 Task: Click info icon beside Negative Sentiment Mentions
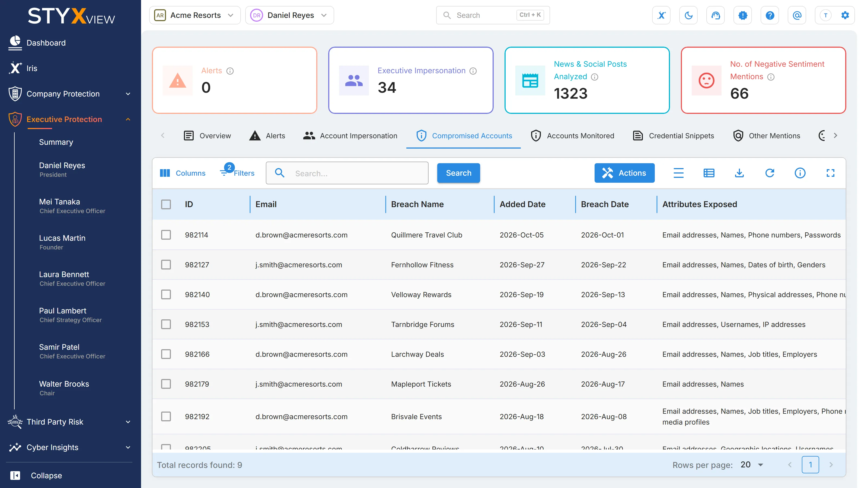click(771, 77)
